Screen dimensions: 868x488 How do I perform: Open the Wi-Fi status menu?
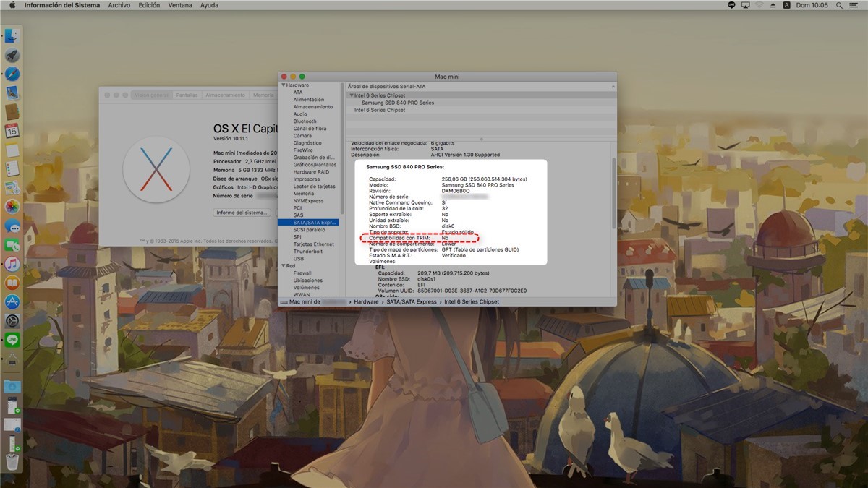click(x=759, y=5)
